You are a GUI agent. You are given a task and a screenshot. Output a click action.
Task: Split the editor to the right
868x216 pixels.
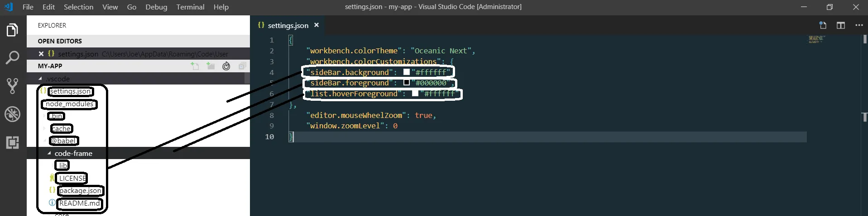(841, 25)
